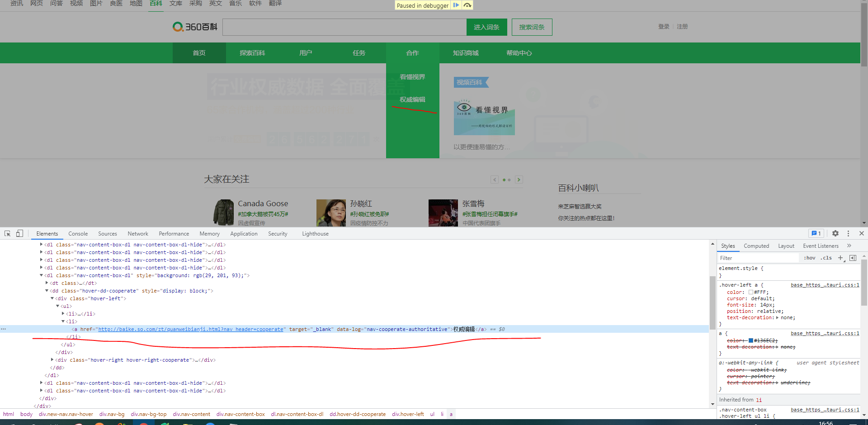Open the Computed tab in the Styles sidebar
This screenshot has width=868, height=425.
tap(756, 246)
